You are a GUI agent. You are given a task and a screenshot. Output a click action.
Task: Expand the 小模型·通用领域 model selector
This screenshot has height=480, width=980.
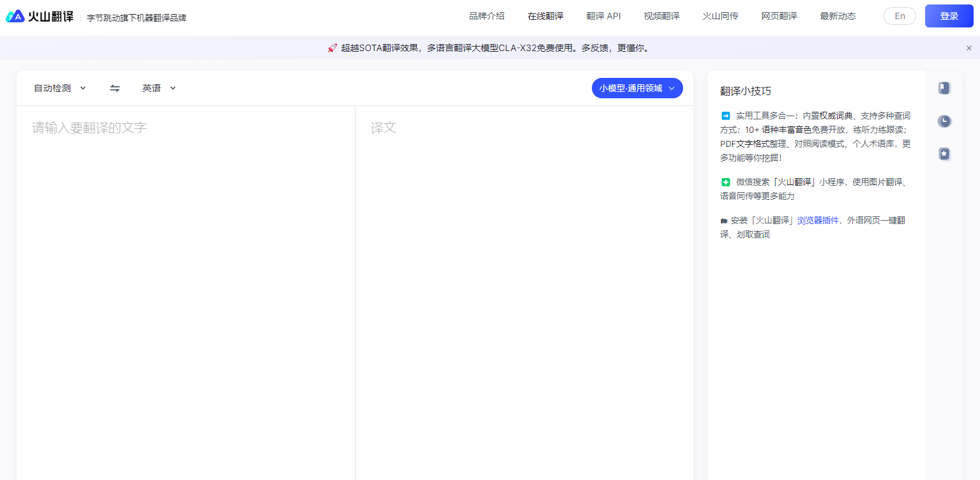click(637, 88)
